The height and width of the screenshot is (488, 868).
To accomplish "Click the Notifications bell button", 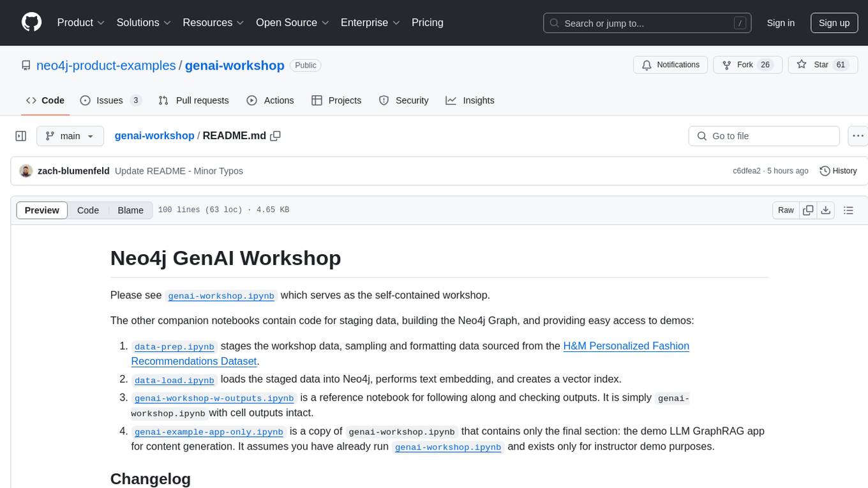I will click(671, 65).
